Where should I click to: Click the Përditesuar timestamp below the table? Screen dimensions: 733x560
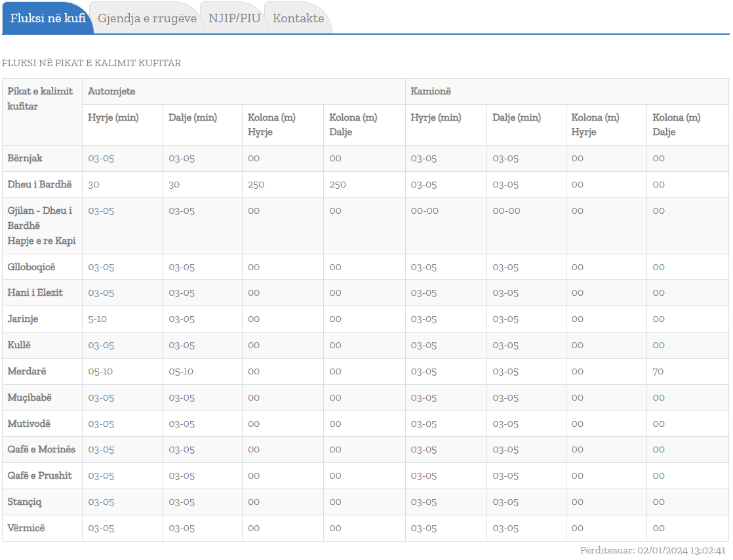coord(652,550)
